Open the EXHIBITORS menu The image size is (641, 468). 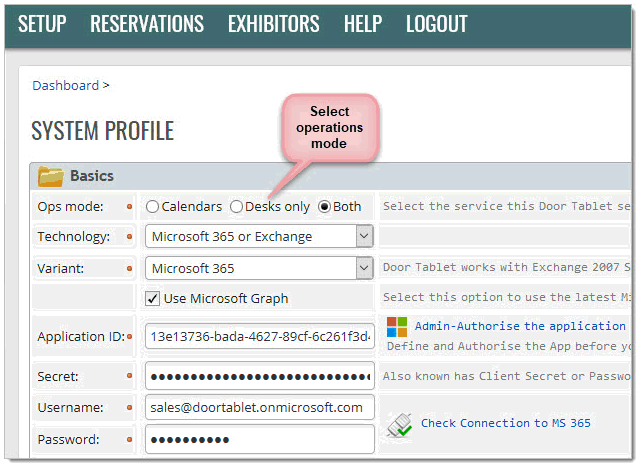point(273,24)
